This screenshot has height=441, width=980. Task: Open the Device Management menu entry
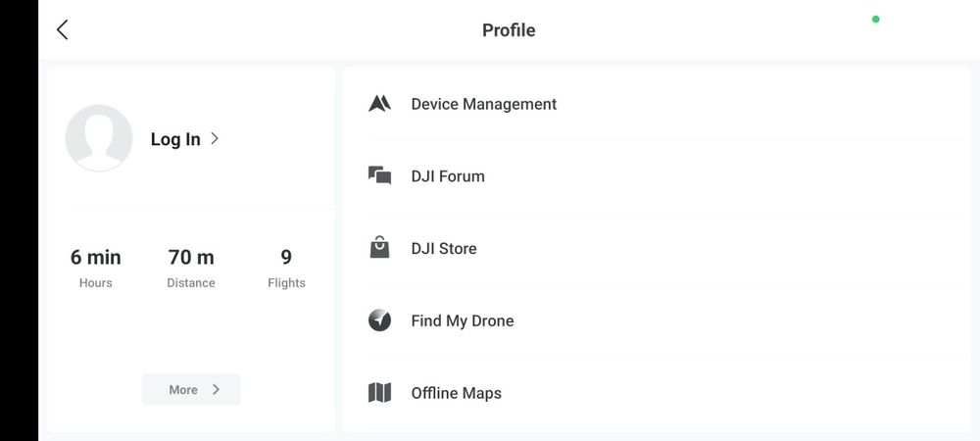[484, 104]
